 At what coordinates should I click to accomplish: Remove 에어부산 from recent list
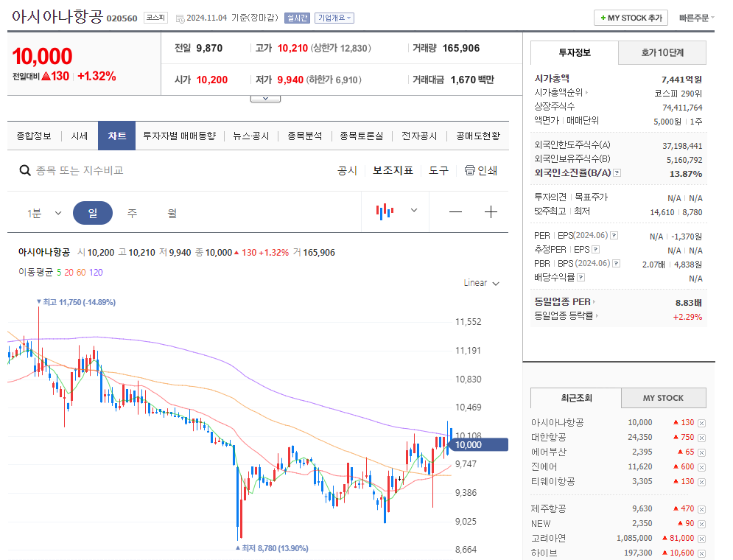701,452
